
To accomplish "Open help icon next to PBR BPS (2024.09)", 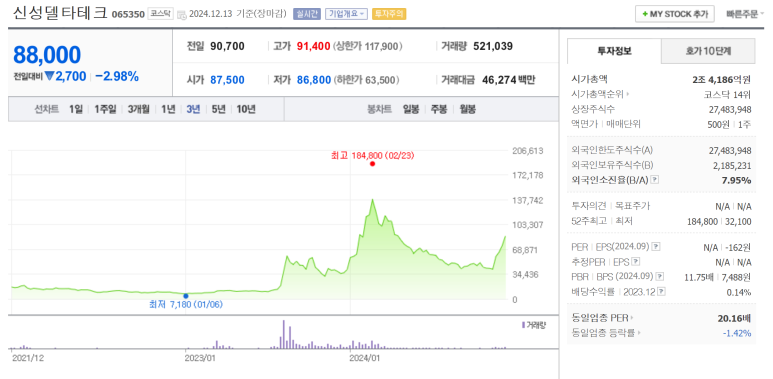I will 660,277.
